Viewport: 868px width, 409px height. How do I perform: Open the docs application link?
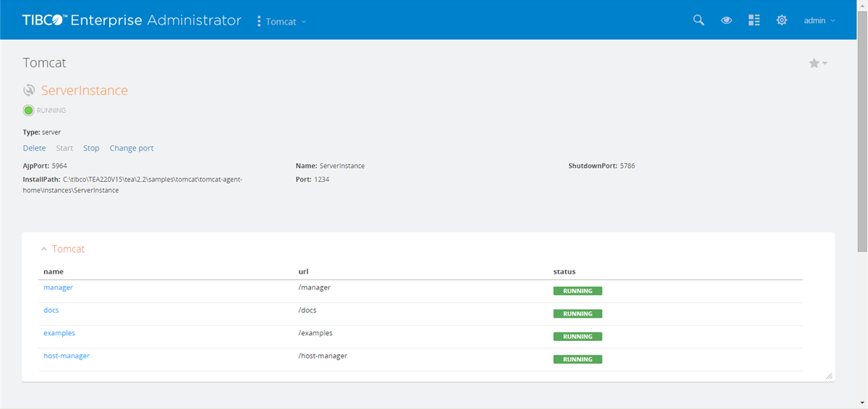(x=51, y=310)
